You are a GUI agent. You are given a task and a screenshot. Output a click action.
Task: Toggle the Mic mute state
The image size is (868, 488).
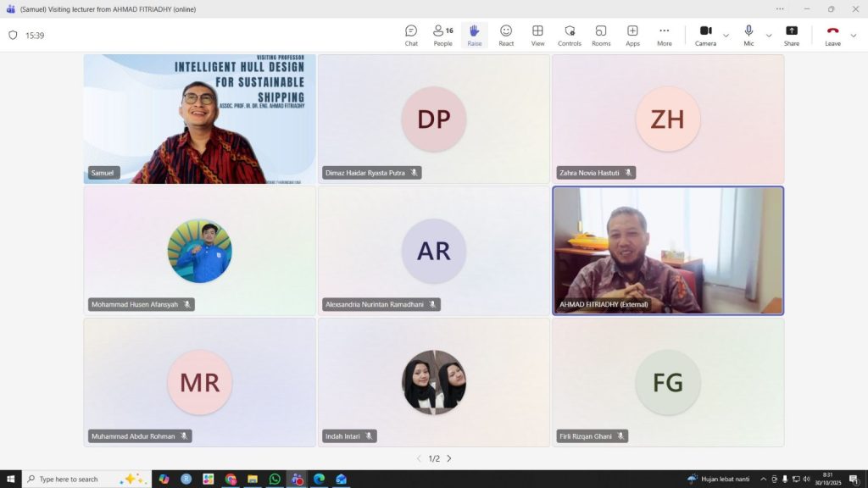[x=748, y=35]
